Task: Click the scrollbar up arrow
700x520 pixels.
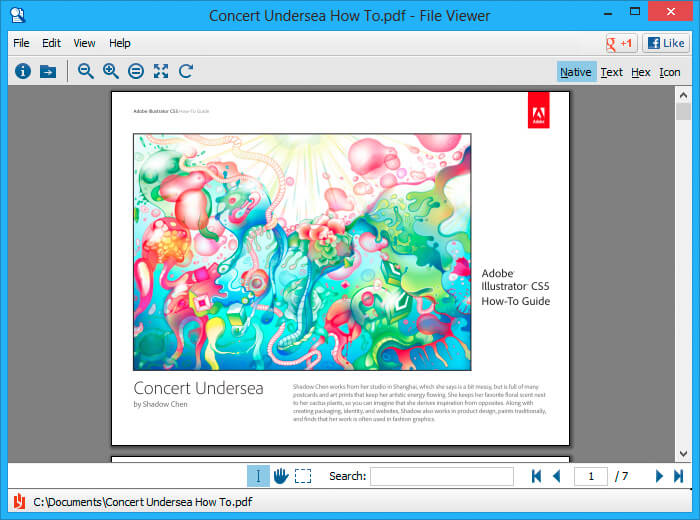Action: pyautogui.click(x=683, y=95)
